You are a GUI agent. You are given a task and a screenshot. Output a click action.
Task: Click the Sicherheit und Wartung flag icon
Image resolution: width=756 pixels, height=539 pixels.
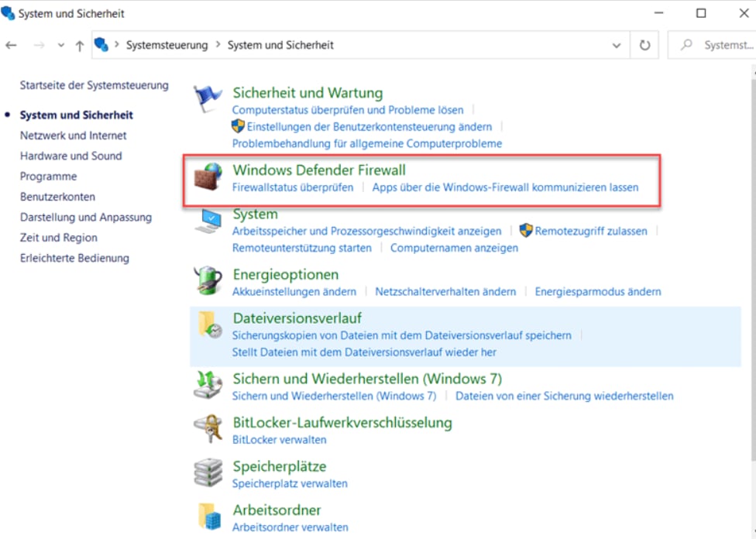[x=208, y=94]
